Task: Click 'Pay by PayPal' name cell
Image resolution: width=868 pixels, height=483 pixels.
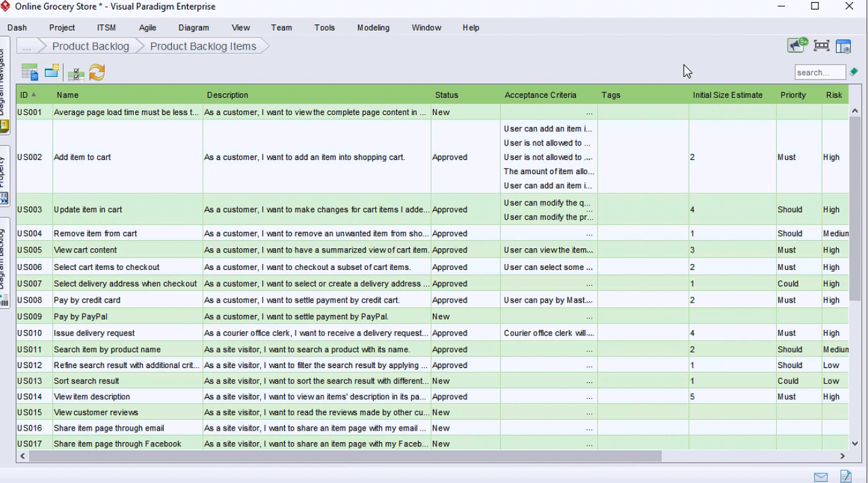Action: 128,316
